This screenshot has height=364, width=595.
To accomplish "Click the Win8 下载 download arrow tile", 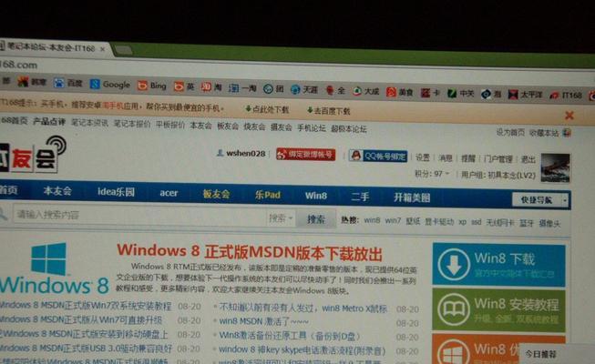I will coord(498,265).
